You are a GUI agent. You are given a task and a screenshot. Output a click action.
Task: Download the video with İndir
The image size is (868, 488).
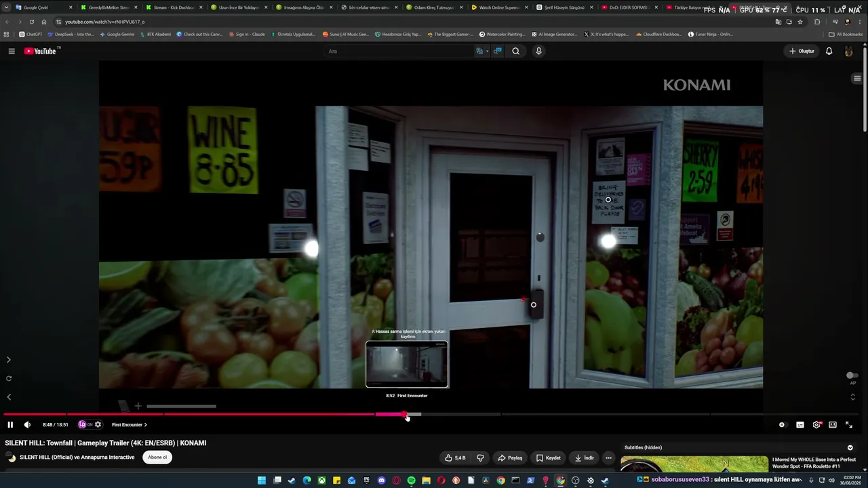(x=584, y=457)
